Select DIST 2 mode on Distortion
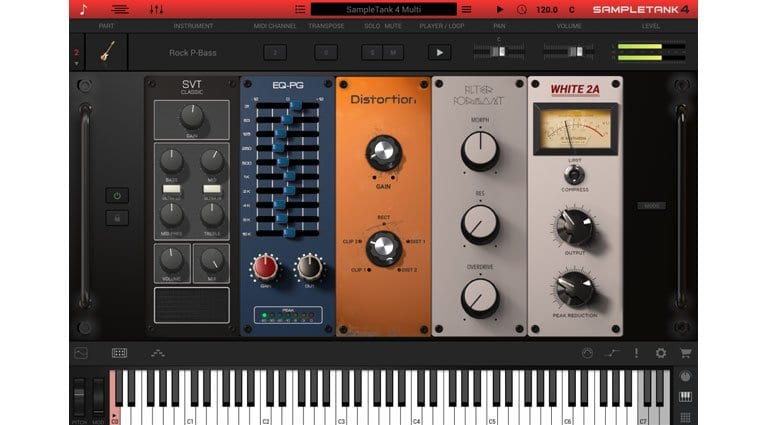Viewport: 770px width, 425px height. (407, 270)
